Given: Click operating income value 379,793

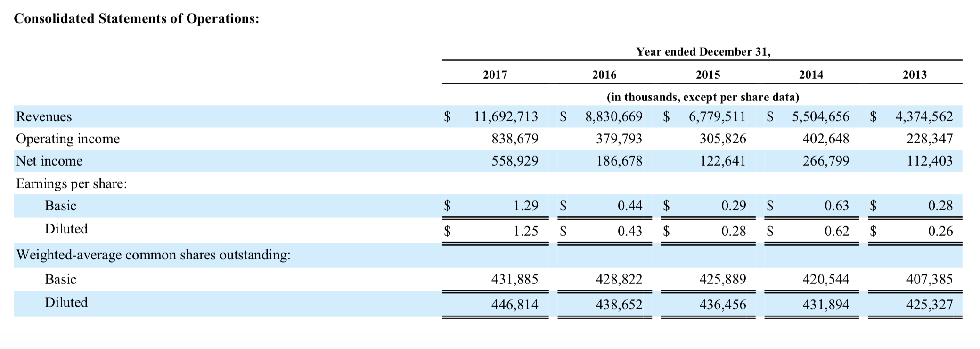Looking at the screenshot, I should [x=619, y=139].
